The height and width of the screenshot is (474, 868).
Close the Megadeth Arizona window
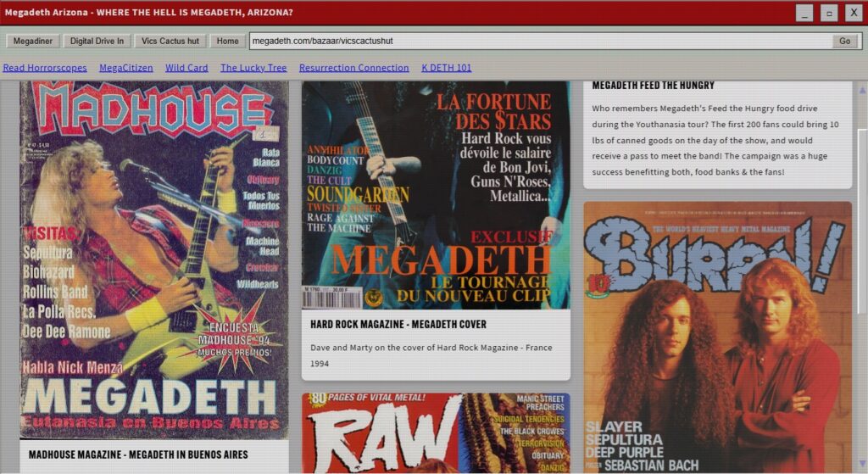point(853,13)
